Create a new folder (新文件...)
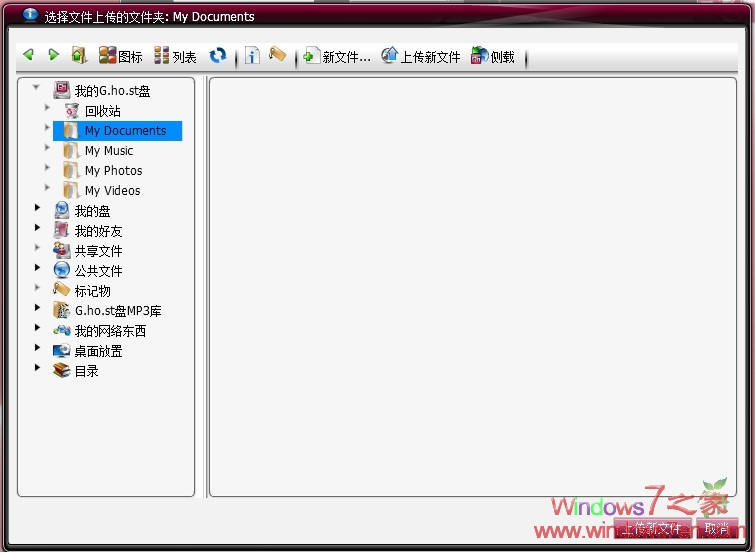 [337, 57]
